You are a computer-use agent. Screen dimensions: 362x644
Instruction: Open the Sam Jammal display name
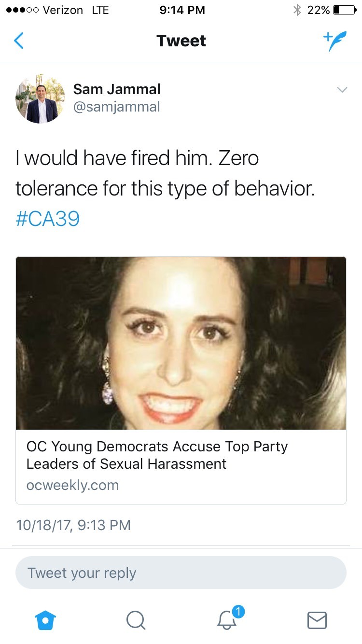[117, 89]
